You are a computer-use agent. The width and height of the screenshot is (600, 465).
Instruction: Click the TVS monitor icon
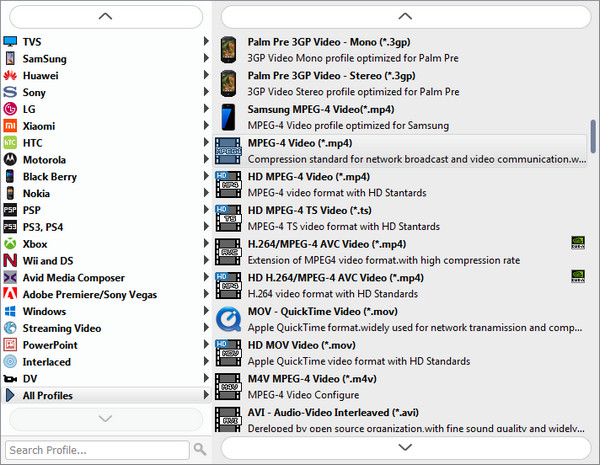tap(10, 41)
